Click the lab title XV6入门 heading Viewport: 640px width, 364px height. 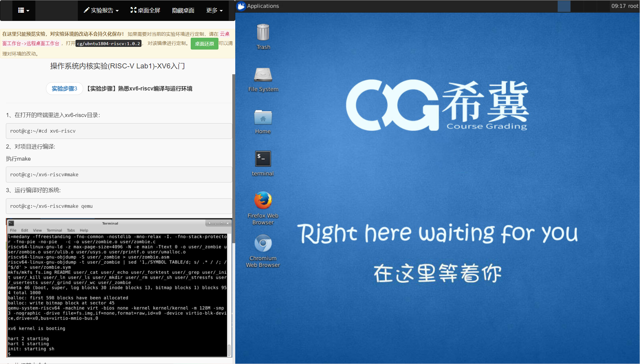pyautogui.click(x=118, y=66)
